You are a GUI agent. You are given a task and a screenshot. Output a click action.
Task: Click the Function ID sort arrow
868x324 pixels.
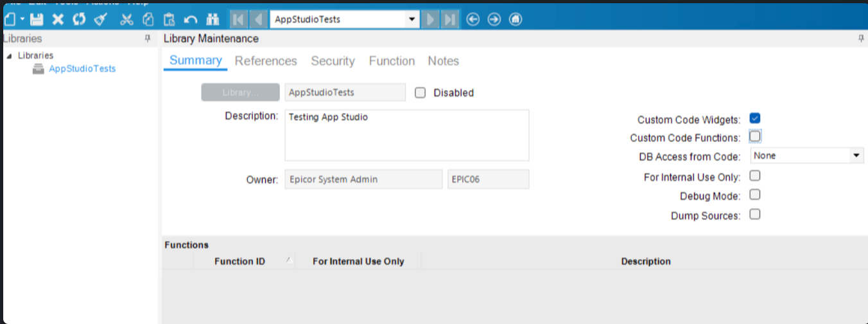click(x=289, y=259)
